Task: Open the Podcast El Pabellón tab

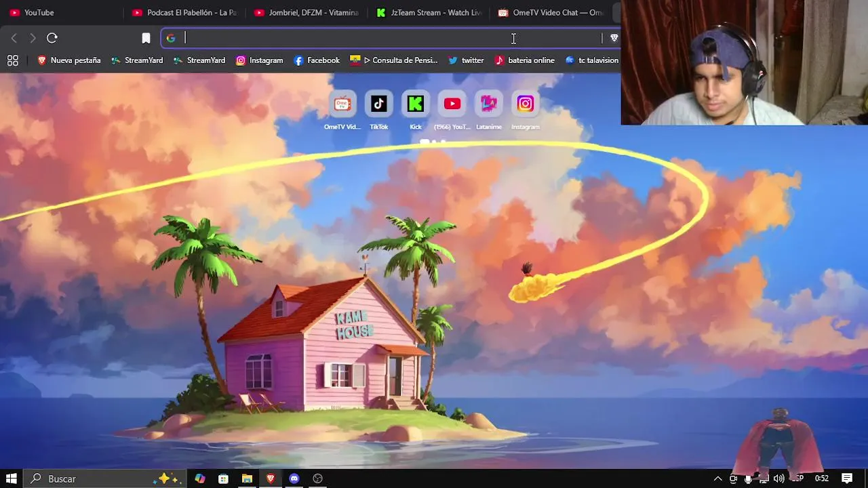Action: [184, 12]
